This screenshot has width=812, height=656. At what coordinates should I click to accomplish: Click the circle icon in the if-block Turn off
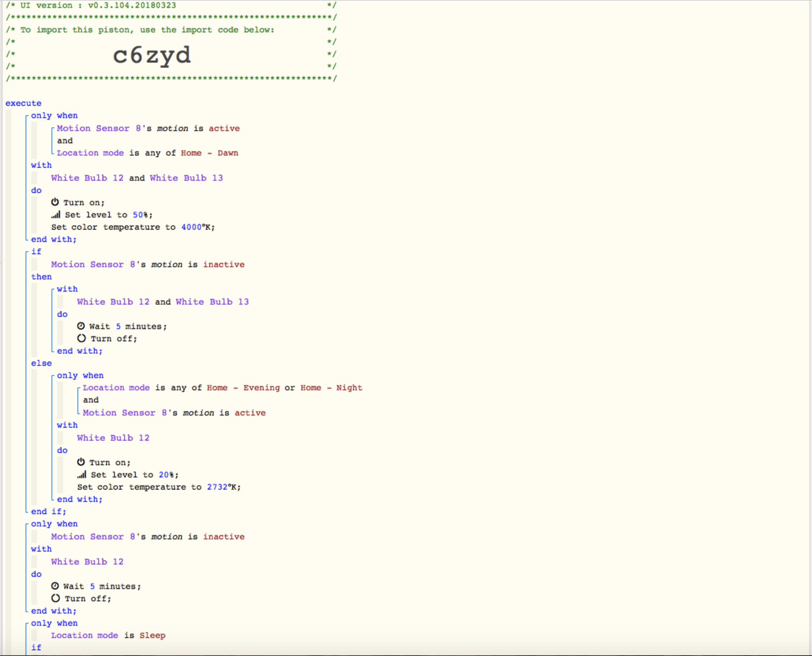click(x=81, y=338)
